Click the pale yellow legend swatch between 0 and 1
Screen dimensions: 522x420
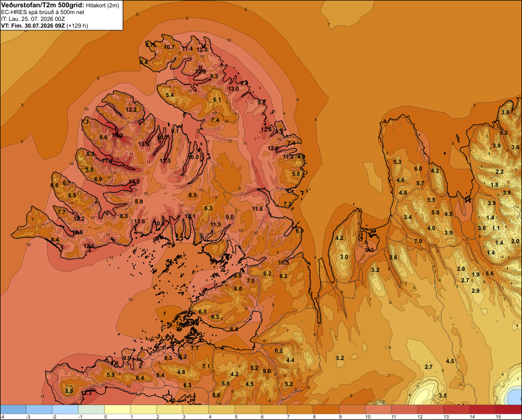[117, 410]
